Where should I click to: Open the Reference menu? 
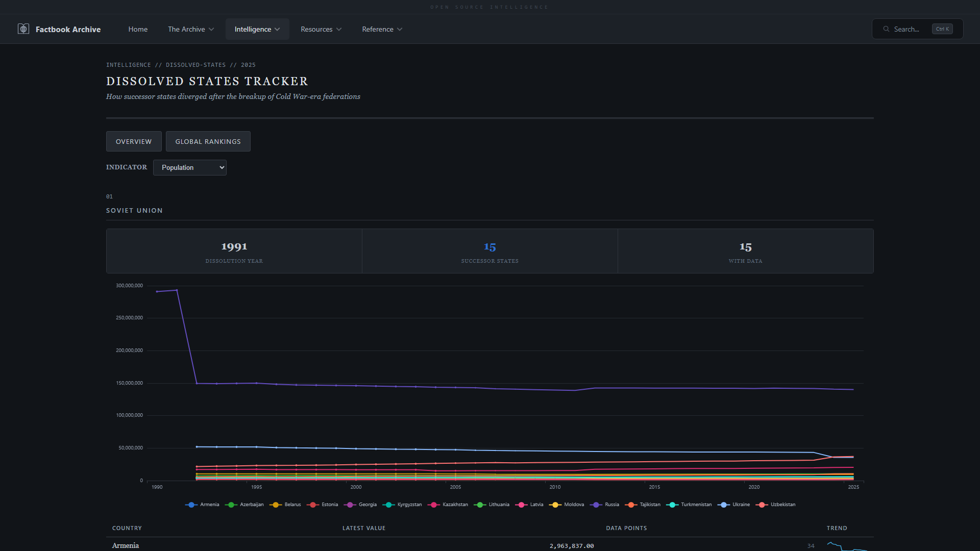382,29
